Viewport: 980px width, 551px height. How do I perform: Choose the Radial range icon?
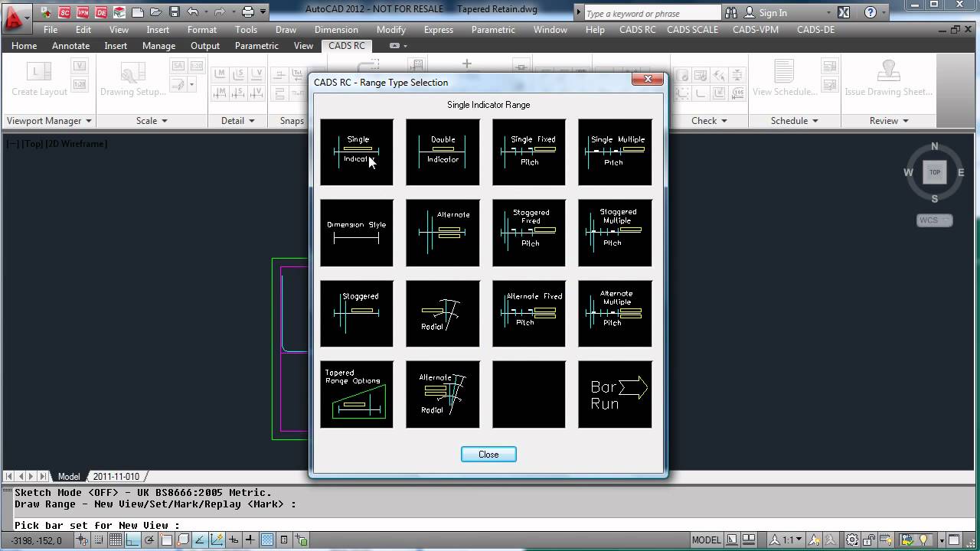click(443, 314)
